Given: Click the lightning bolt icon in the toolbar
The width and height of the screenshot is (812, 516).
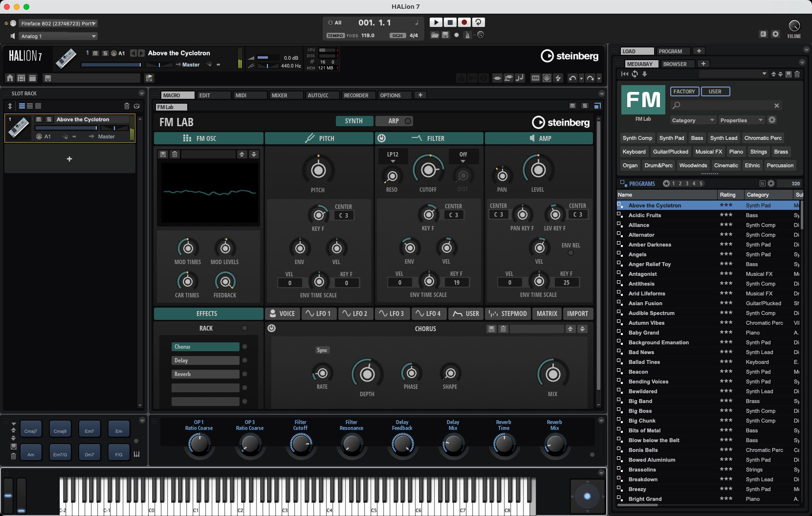Looking at the screenshot, I should point(558,78).
